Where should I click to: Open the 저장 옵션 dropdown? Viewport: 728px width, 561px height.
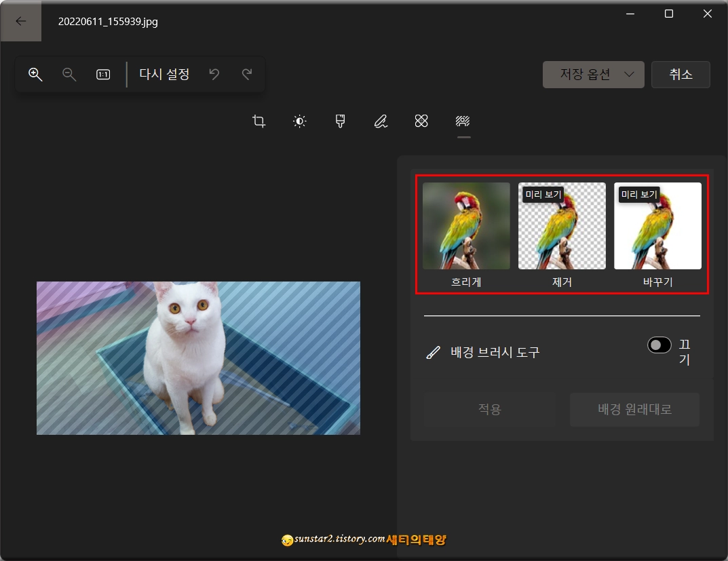click(x=594, y=74)
